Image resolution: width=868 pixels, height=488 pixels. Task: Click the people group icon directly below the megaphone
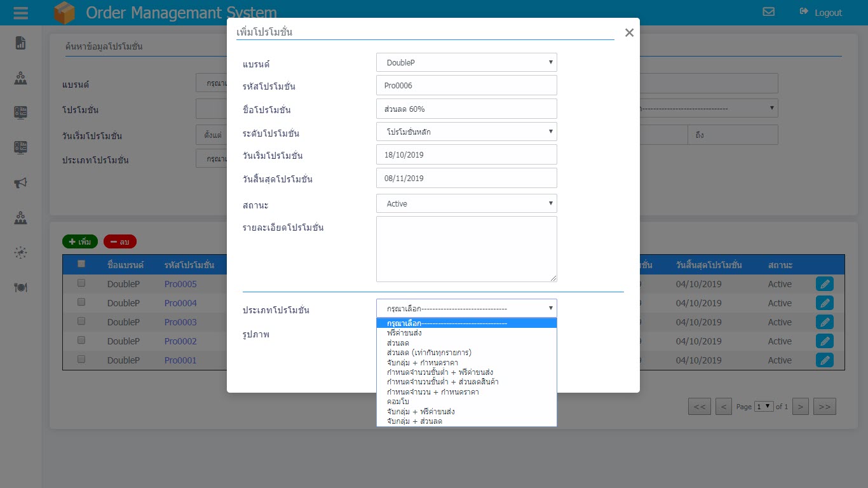pyautogui.click(x=20, y=218)
